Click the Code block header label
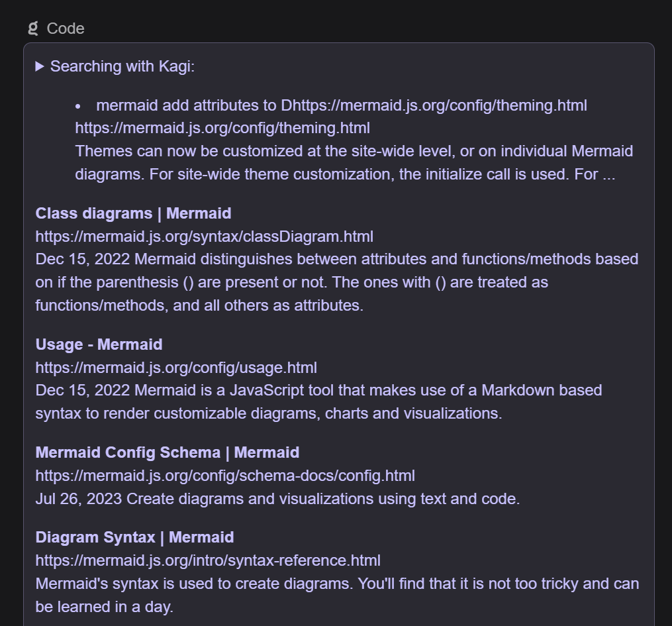 click(x=64, y=28)
